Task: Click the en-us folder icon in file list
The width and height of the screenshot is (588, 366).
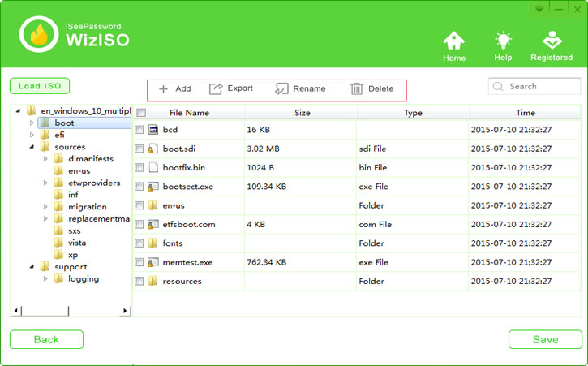Action: point(153,205)
